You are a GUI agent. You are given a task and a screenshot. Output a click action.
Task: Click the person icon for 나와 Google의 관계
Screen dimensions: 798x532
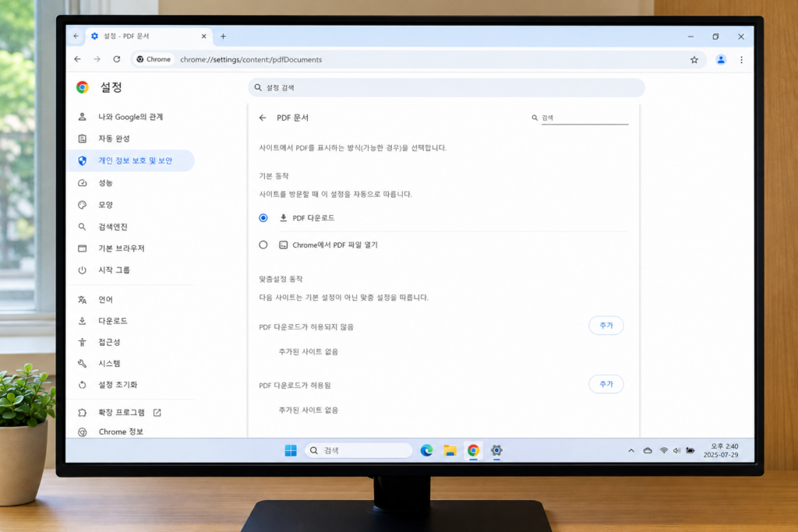[x=82, y=117]
